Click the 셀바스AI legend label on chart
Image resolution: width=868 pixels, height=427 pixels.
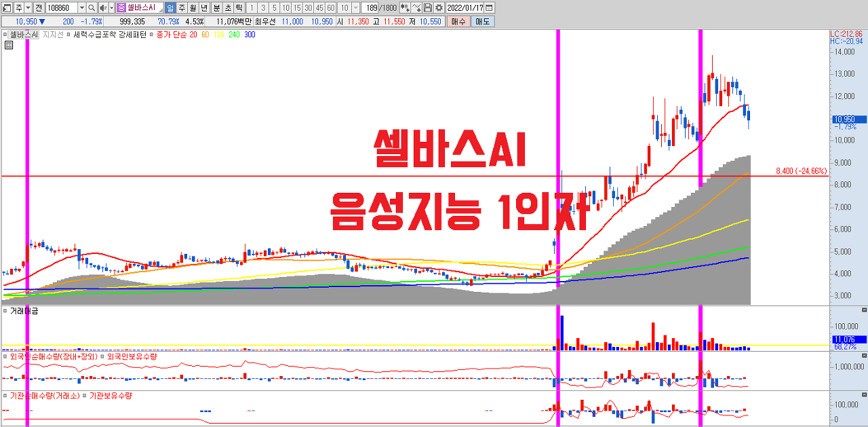point(24,34)
